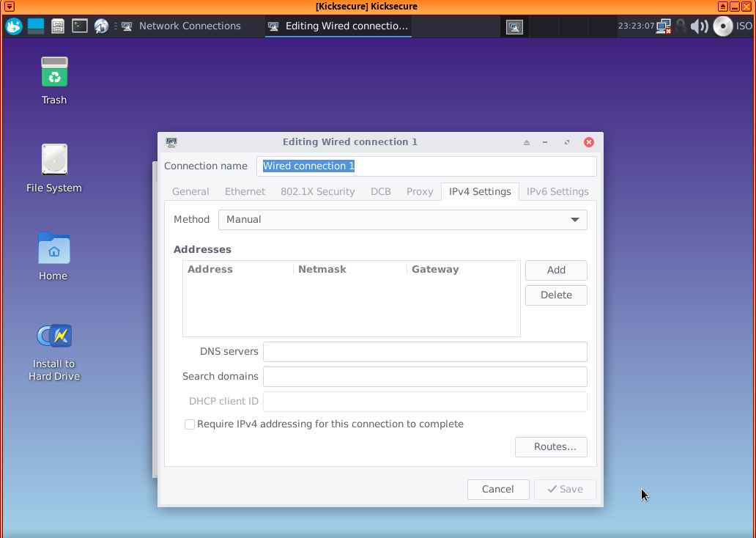
Task: Switch to the IPv6 Settings tab
Action: [557, 192]
